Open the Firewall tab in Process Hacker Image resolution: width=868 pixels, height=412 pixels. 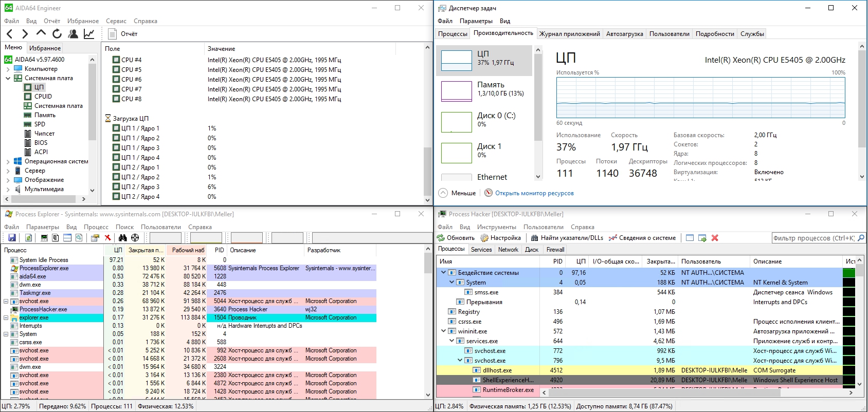(x=555, y=250)
